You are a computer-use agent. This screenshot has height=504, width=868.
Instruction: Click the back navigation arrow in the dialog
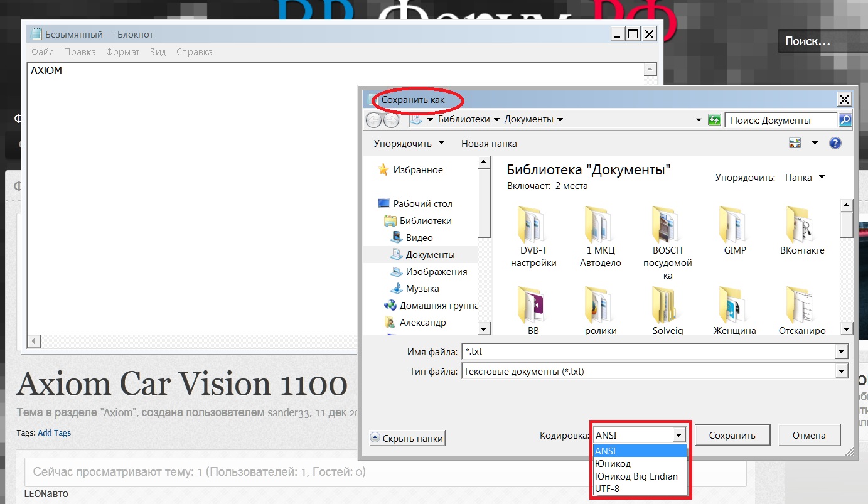pos(374,120)
